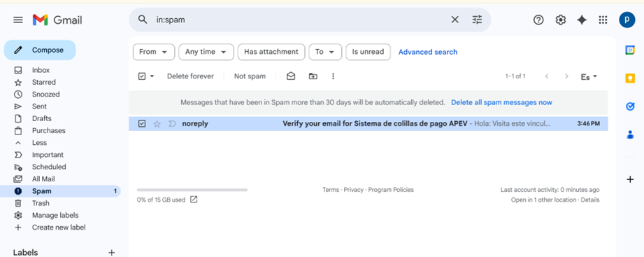Image resolution: width=644 pixels, height=257 pixels.
Task: Uncheck the noreply email checkbox
Action: (142, 123)
